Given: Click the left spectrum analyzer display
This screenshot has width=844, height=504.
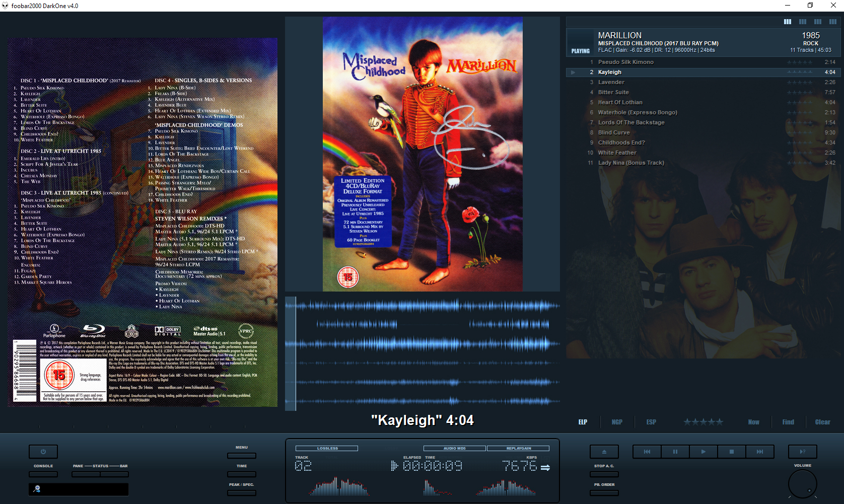Looking at the screenshot, I should click(x=339, y=486).
